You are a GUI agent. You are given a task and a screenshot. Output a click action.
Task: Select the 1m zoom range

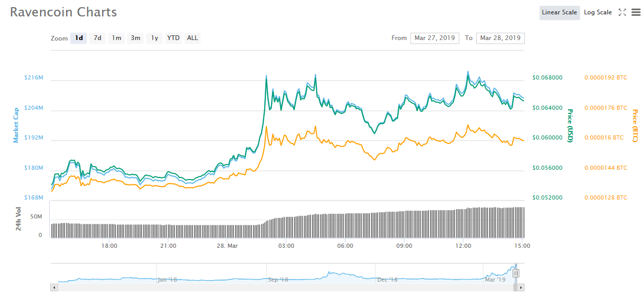(116, 38)
